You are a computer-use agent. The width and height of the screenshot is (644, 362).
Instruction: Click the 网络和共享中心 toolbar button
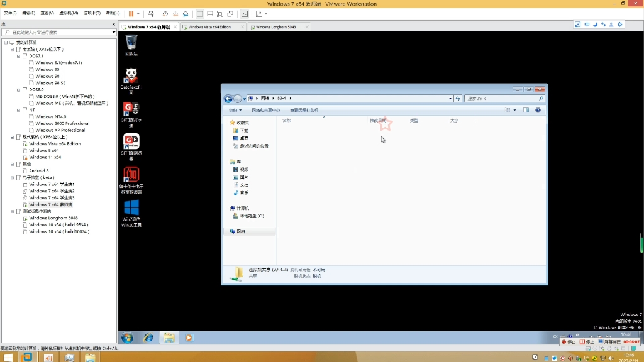[267, 110]
